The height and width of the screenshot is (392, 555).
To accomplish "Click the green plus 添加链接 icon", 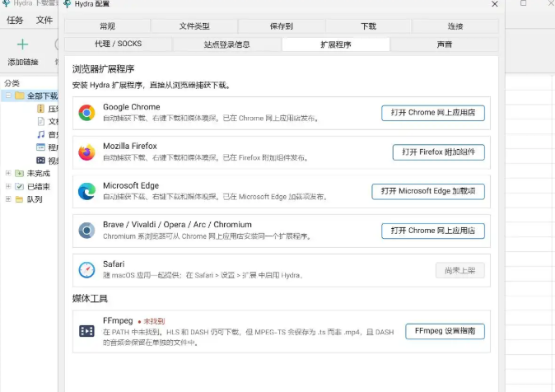I will point(23,44).
